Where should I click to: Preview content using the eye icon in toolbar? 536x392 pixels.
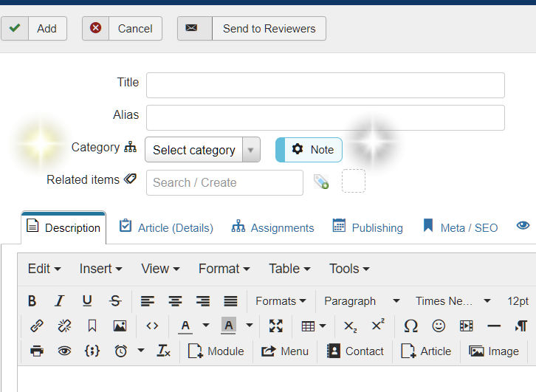64,351
